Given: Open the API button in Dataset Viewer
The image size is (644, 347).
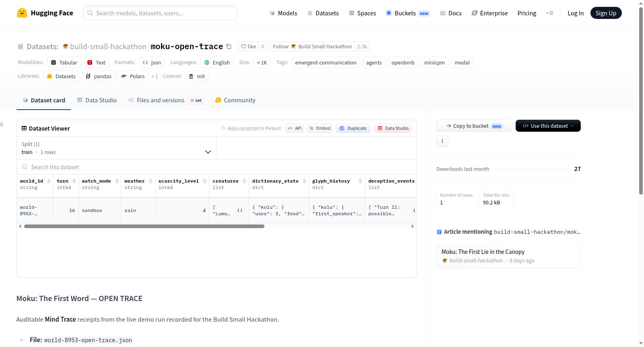Looking at the screenshot, I should pyautogui.click(x=295, y=128).
